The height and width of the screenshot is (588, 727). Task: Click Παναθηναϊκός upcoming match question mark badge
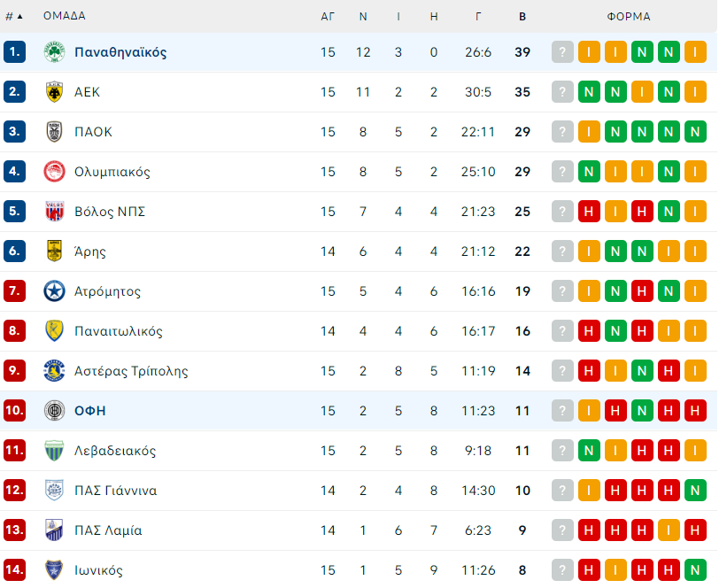pos(562,52)
